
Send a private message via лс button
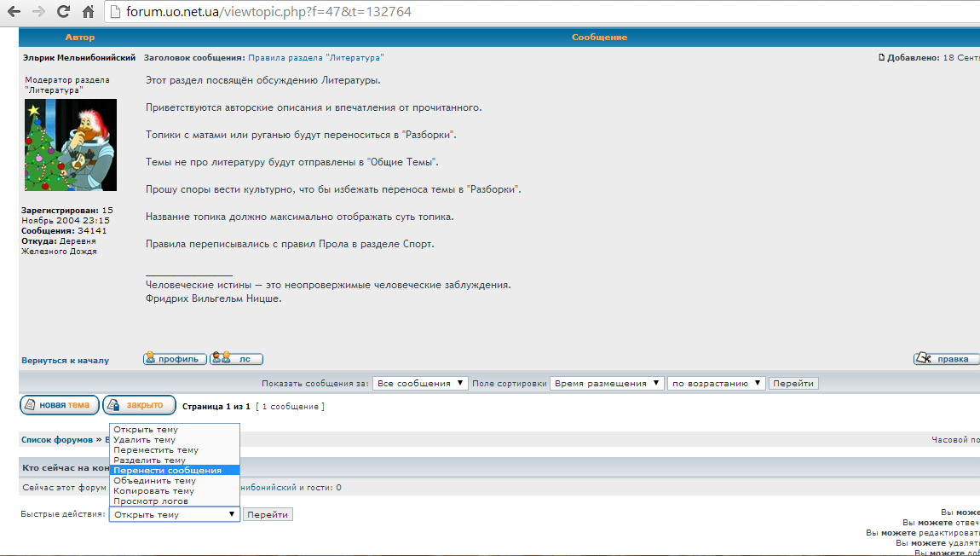pos(236,359)
